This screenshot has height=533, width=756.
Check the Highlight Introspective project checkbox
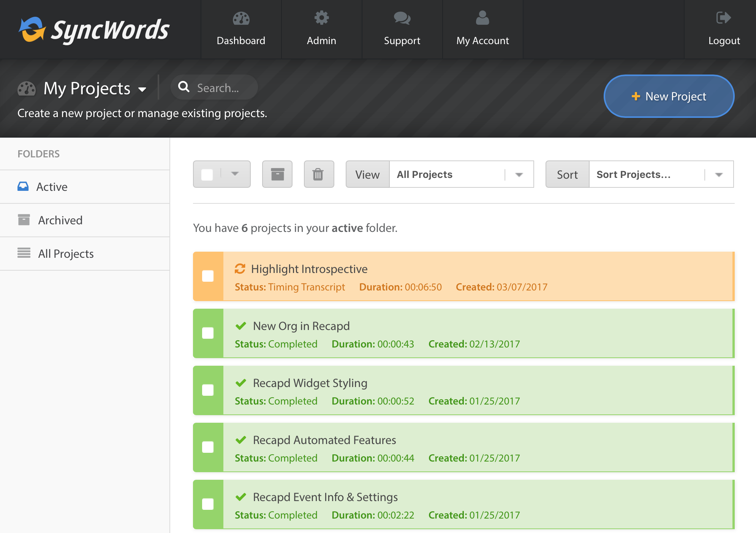click(208, 276)
